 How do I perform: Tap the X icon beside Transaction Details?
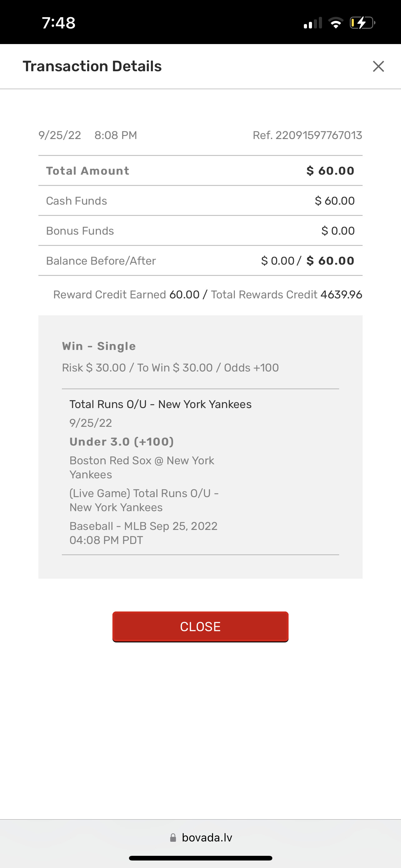point(378,66)
